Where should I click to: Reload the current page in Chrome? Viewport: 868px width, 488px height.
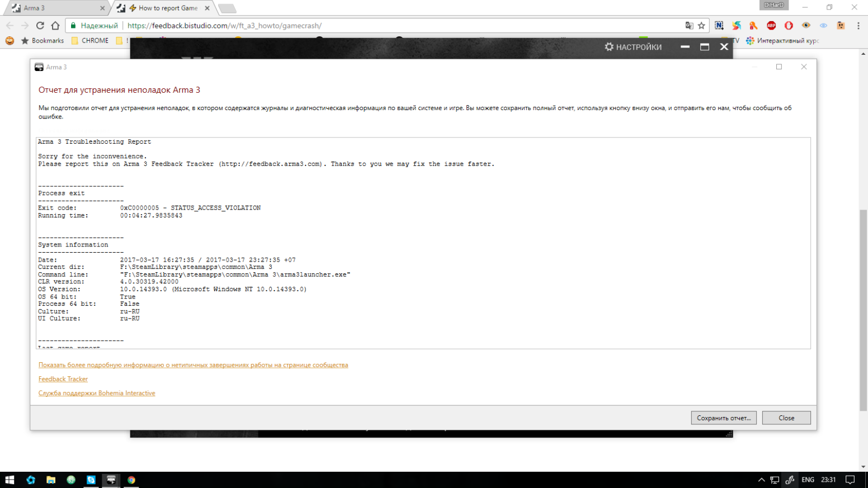click(x=40, y=26)
